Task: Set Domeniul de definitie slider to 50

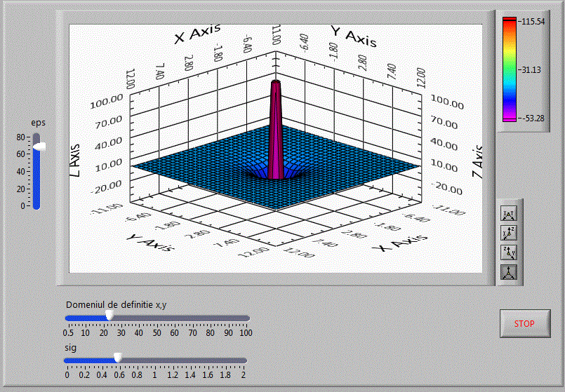Action: pos(156,318)
